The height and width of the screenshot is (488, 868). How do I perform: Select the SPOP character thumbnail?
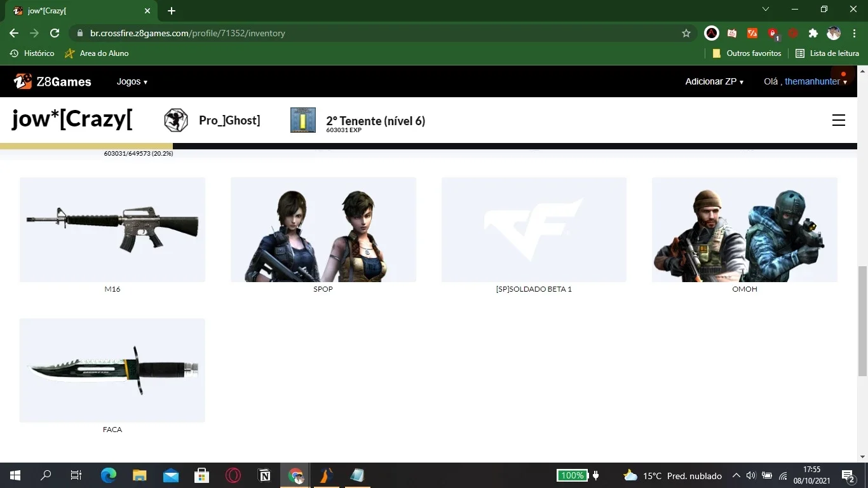tap(323, 229)
